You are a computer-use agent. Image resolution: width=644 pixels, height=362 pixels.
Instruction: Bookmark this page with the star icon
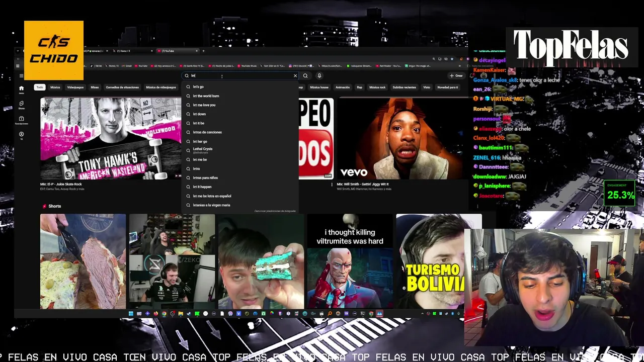tap(452, 59)
